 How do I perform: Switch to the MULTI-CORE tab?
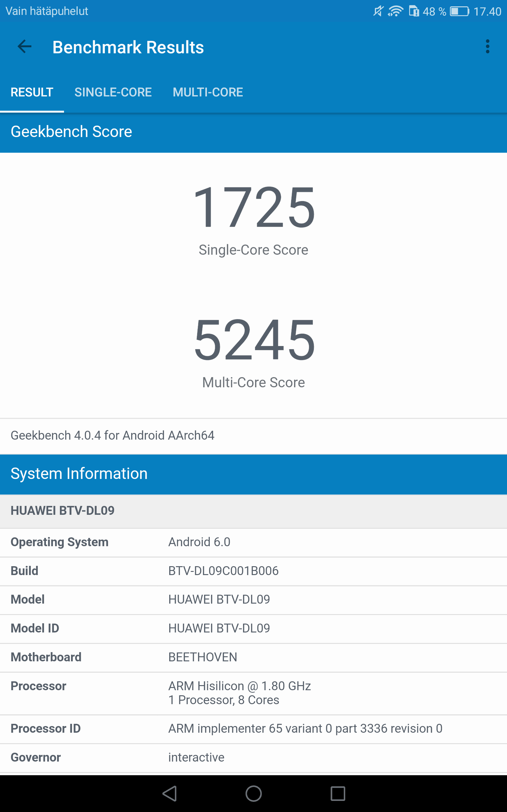click(208, 92)
